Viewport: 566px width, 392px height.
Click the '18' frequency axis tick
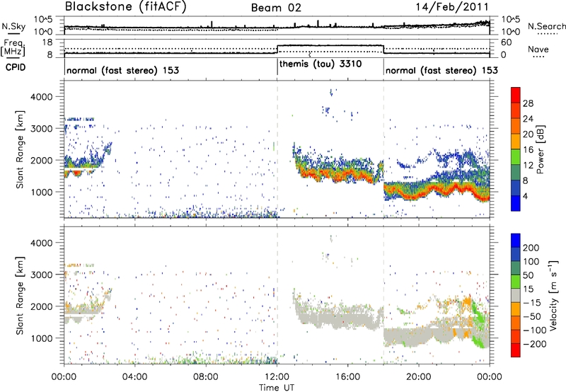(x=47, y=42)
